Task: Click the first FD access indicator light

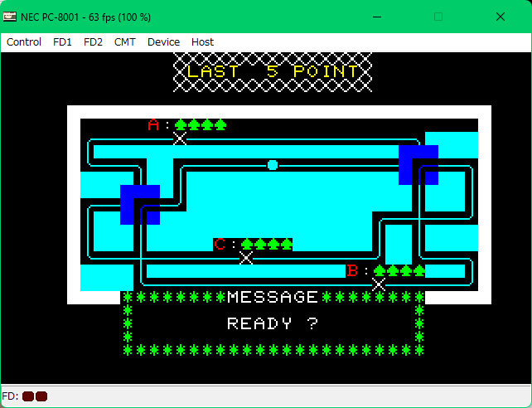Action: tap(27, 396)
